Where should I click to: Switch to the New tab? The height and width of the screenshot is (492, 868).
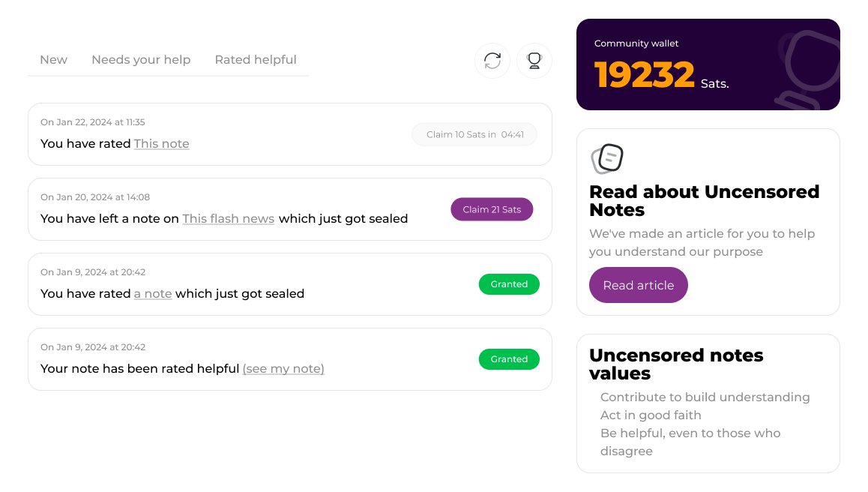tap(53, 60)
